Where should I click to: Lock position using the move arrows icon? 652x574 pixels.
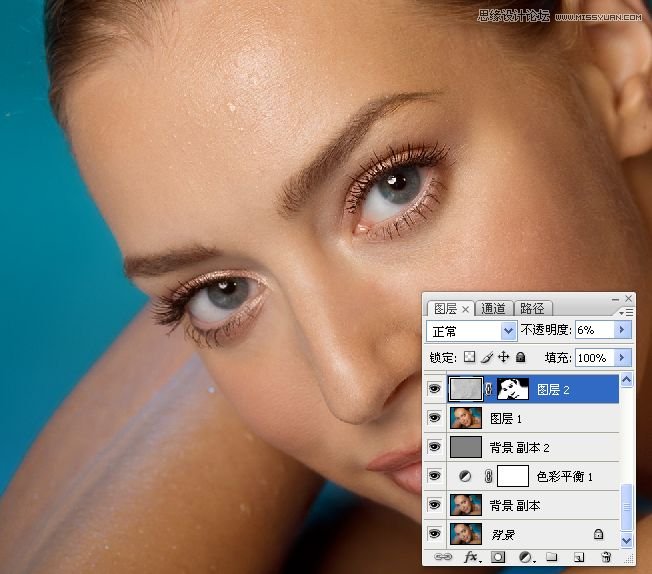pos(504,357)
